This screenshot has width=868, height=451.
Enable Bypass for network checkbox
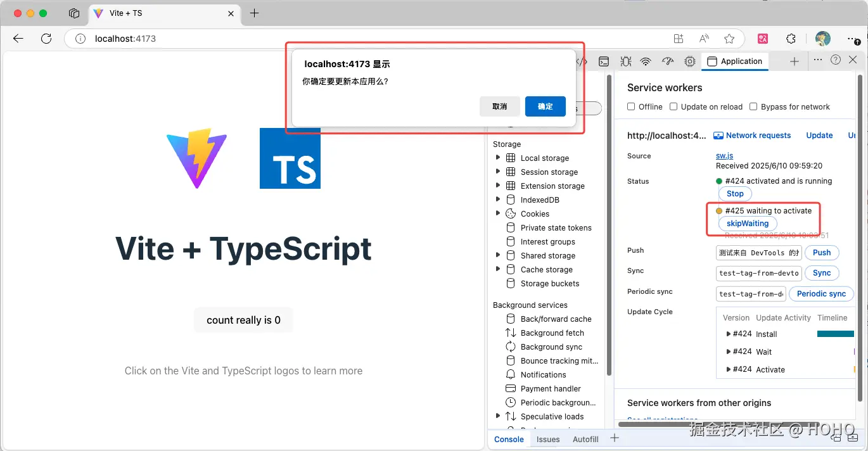753,106
